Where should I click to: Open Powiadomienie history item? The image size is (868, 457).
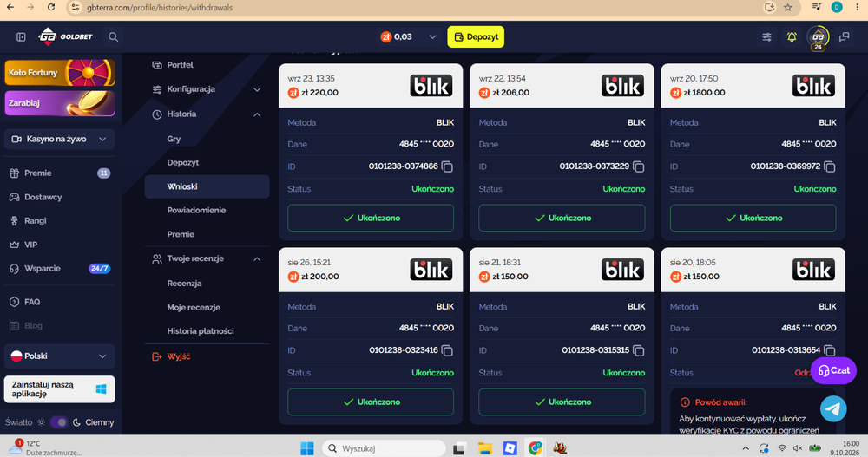click(x=196, y=210)
